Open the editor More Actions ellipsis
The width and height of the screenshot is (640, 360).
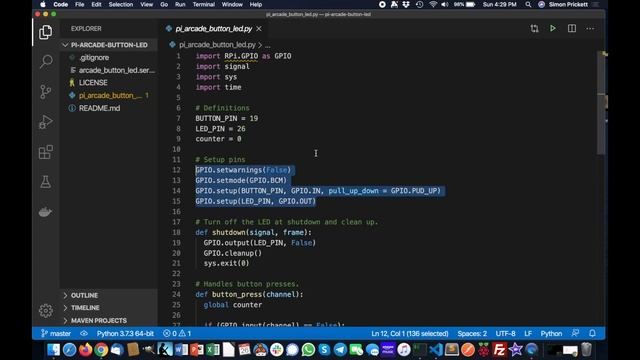tap(590, 29)
